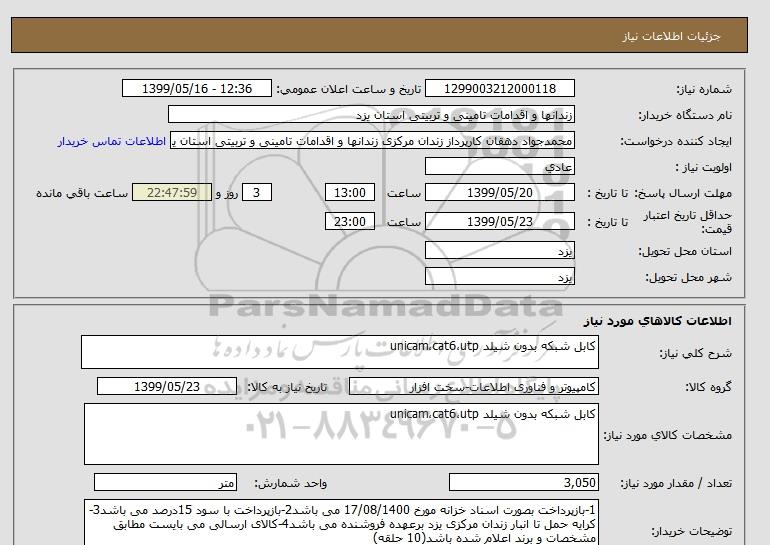This screenshot has width=770, height=545.
Task: Click the goods group field کامپیوتر و فناوری اطلاعات
Action: (474, 386)
